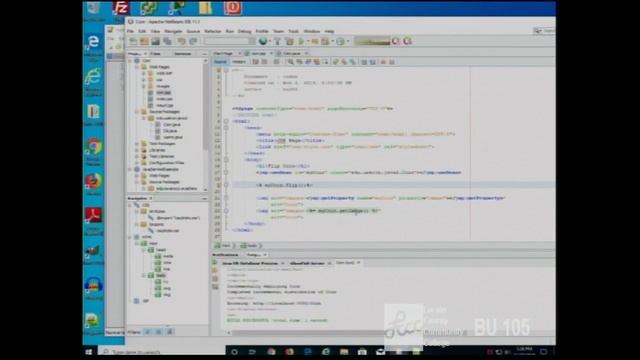Click the Windows Start button
The height and width of the screenshot is (360, 640).
[x=89, y=351]
